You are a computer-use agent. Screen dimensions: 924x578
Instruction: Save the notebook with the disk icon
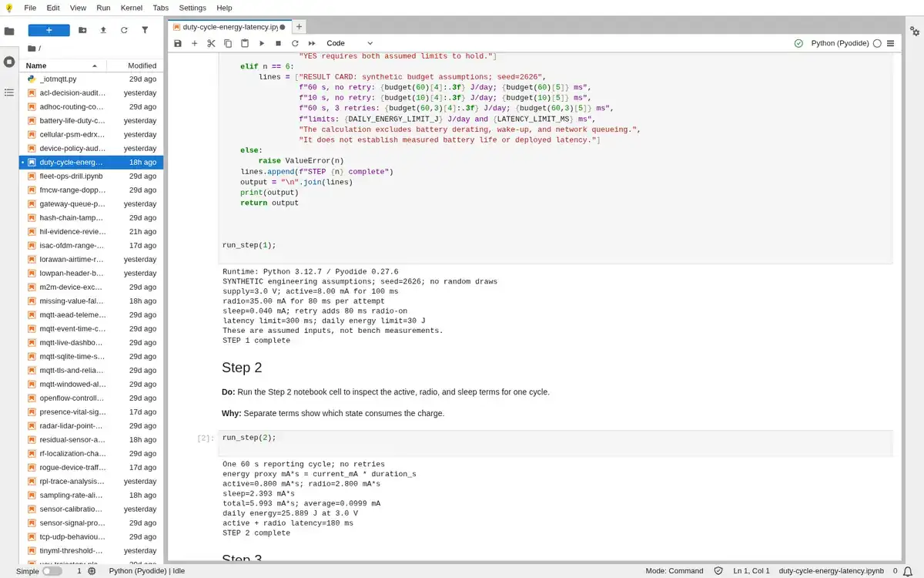point(178,43)
